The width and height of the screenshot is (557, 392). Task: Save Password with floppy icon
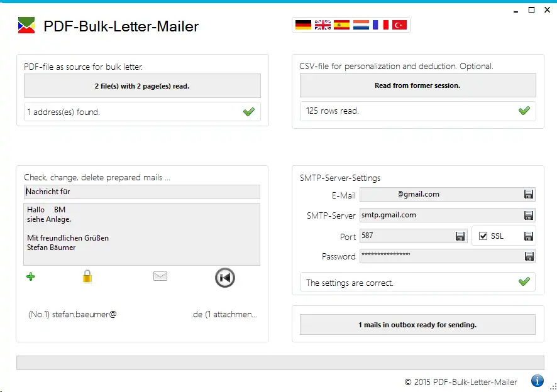(x=529, y=256)
